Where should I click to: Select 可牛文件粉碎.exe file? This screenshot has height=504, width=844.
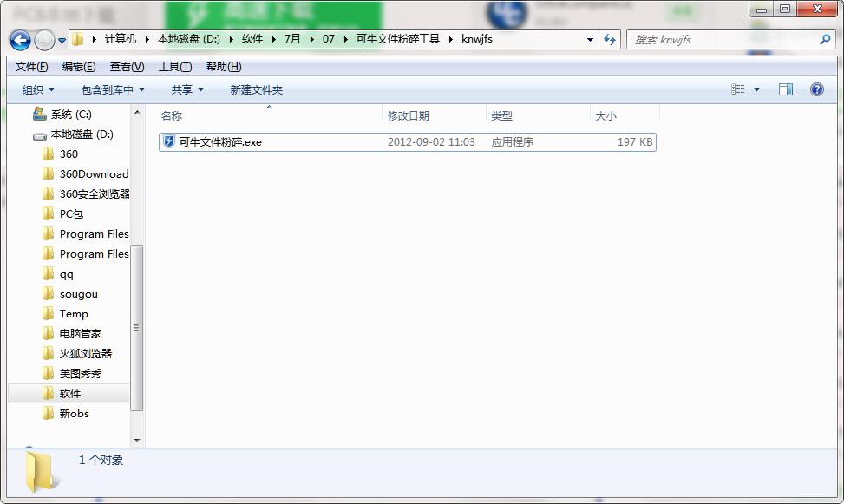point(408,142)
